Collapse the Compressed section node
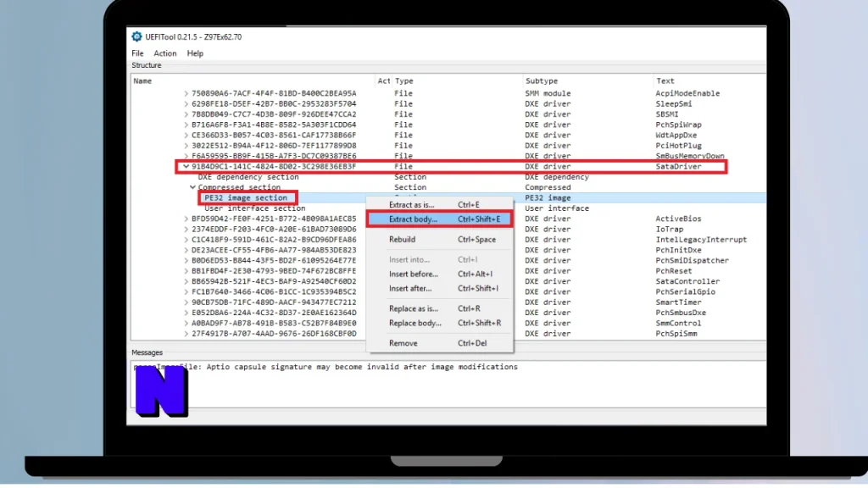The width and height of the screenshot is (868, 488). click(x=192, y=187)
